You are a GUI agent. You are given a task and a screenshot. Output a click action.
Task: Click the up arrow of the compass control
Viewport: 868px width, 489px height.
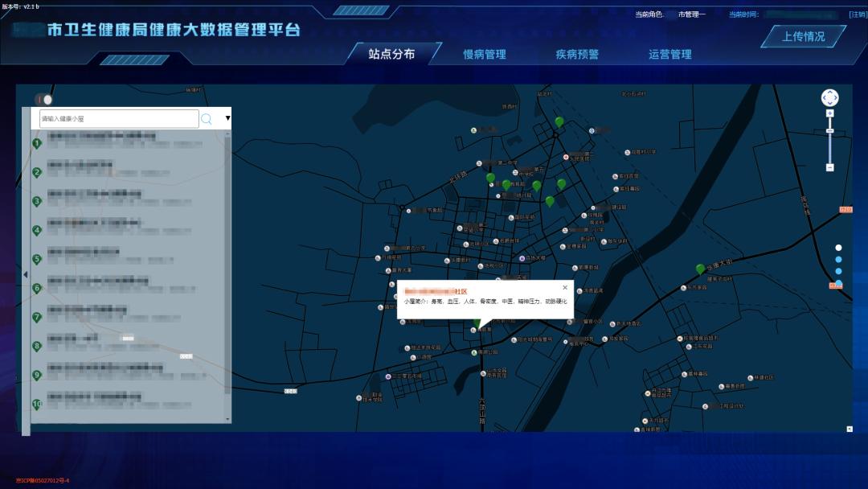click(x=830, y=91)
